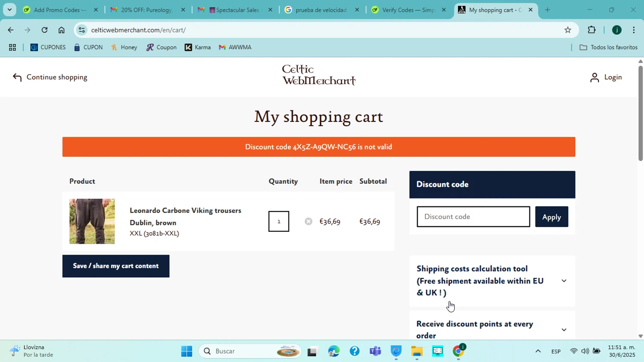This screenshot has height=362, width=644.
Task: Switch to the Spectacular Sales tab
Action: tap(235, 10)
